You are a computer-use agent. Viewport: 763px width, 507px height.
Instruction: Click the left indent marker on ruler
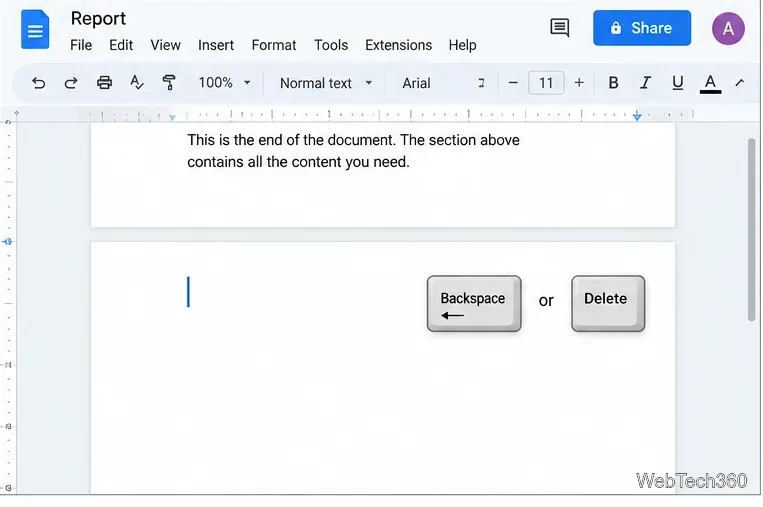point(172,117)
